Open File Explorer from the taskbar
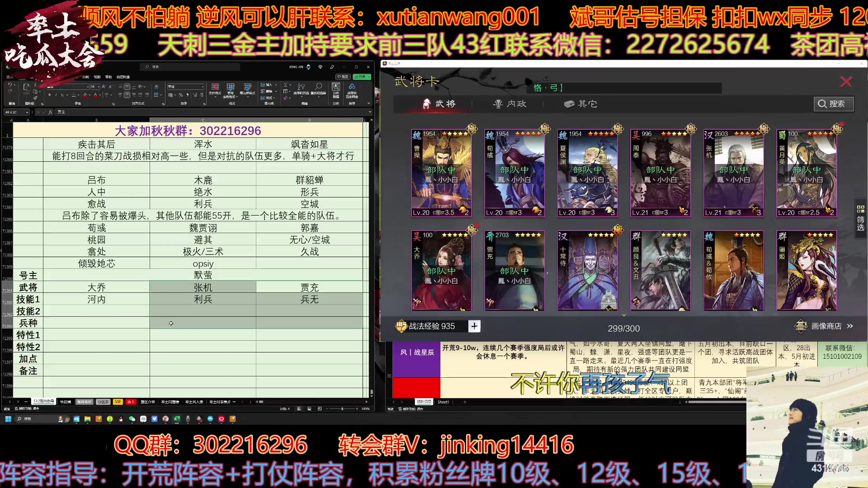Image resolution: width=868 pixels, height=488 pixels. pyautogui.click(x=87, y=419)
